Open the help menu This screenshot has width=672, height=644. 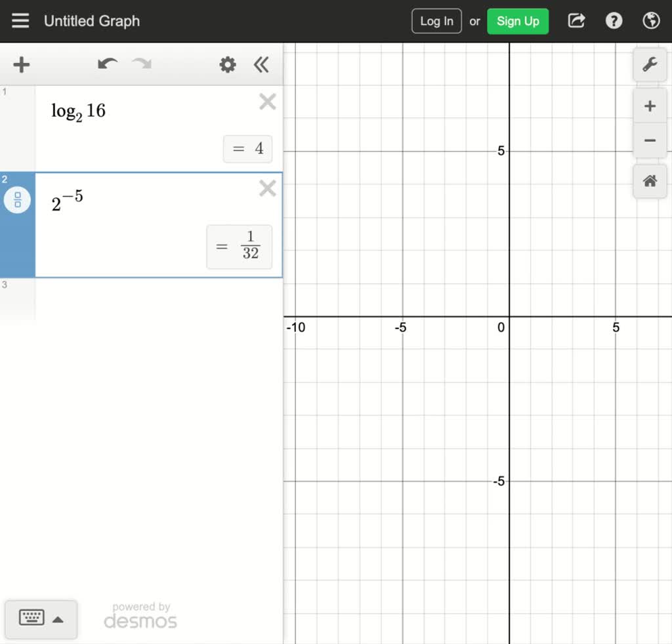point(614,21)
